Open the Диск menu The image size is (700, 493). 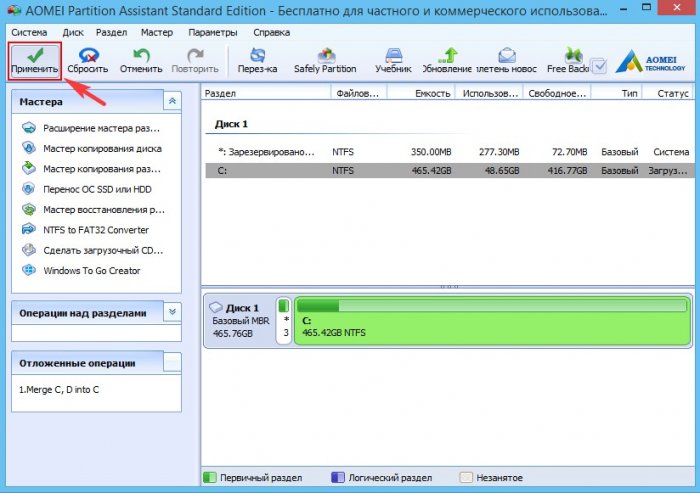73,32
